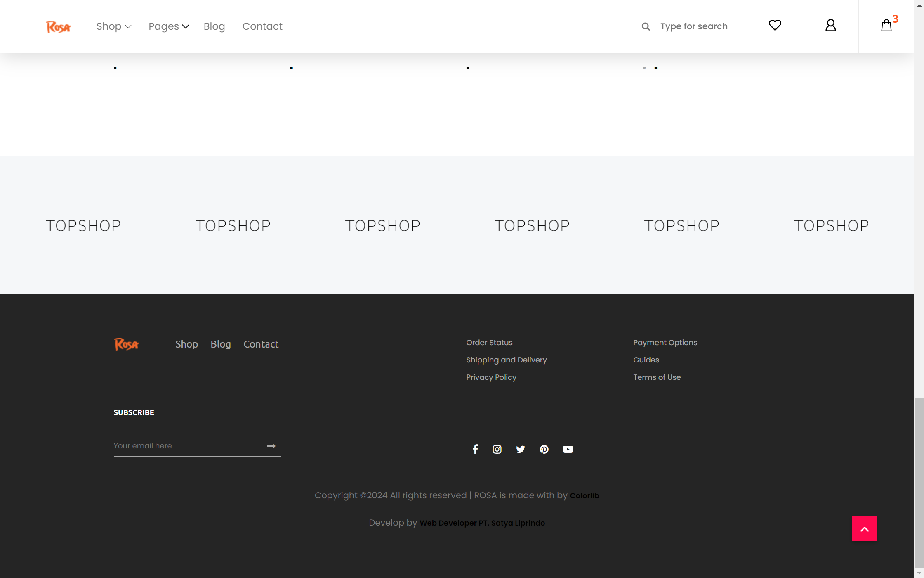Click the user account icon
This screenshot has width=924, height=578.
[830, 26]
